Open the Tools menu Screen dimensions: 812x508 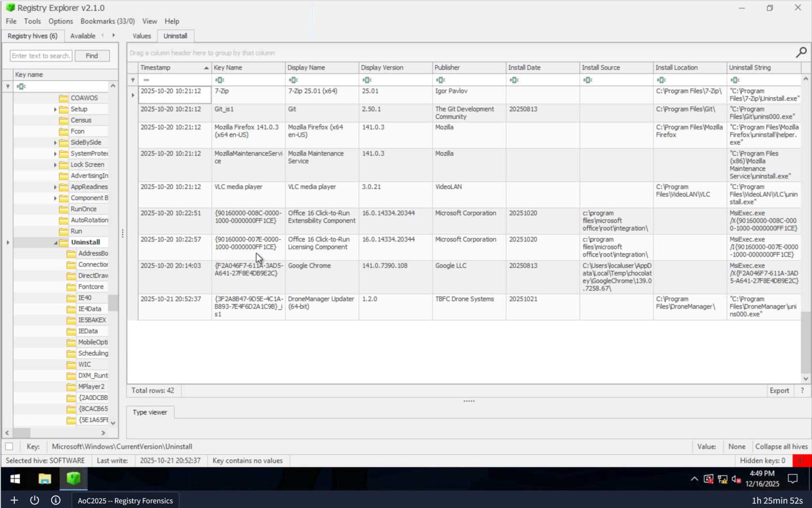tap(32, 21)
